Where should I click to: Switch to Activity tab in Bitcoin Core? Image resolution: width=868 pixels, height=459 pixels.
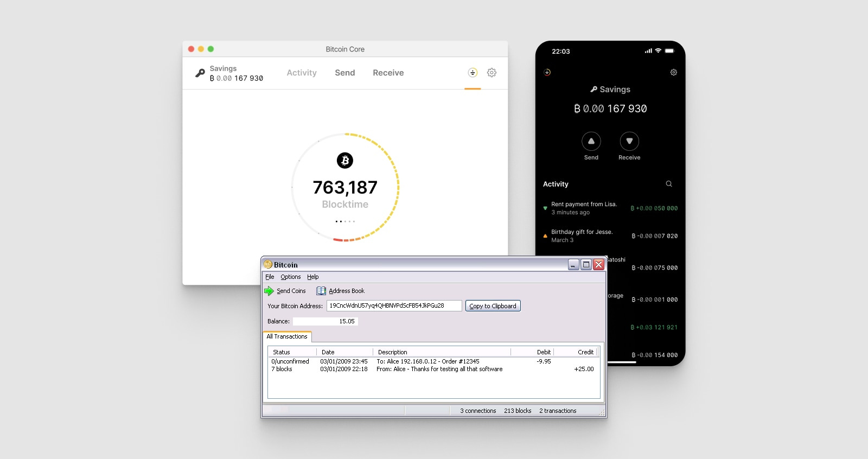(302, 73)
